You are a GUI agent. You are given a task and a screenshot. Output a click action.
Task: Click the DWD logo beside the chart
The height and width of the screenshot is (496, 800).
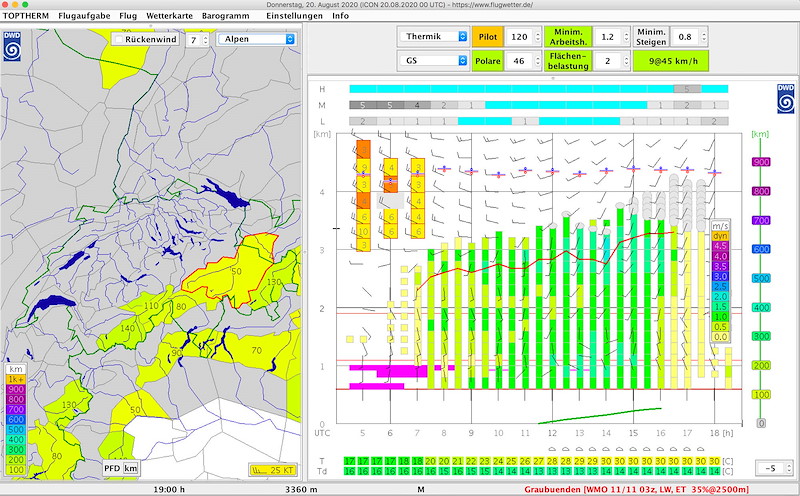(785, 98)
